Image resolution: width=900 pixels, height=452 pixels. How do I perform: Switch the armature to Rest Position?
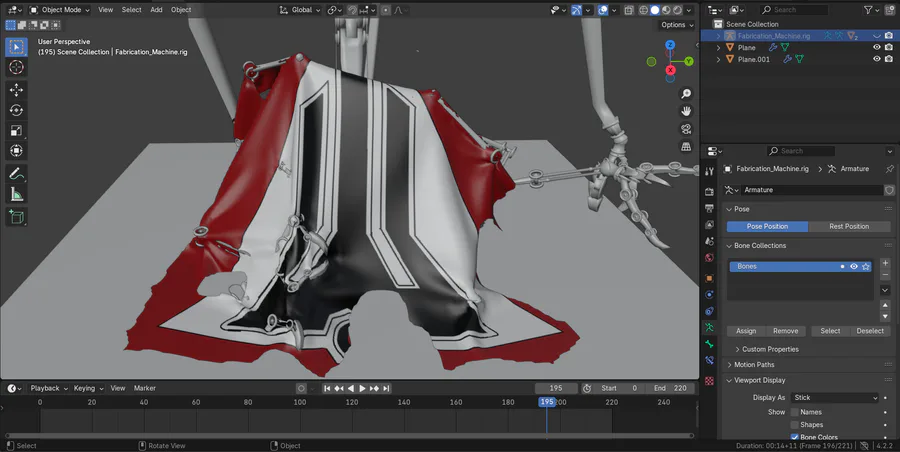(849, 226)
